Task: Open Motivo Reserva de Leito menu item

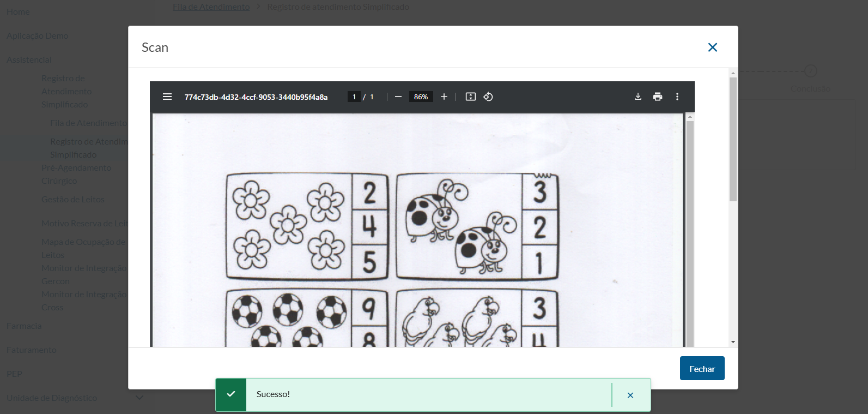Action: (84, 223)
